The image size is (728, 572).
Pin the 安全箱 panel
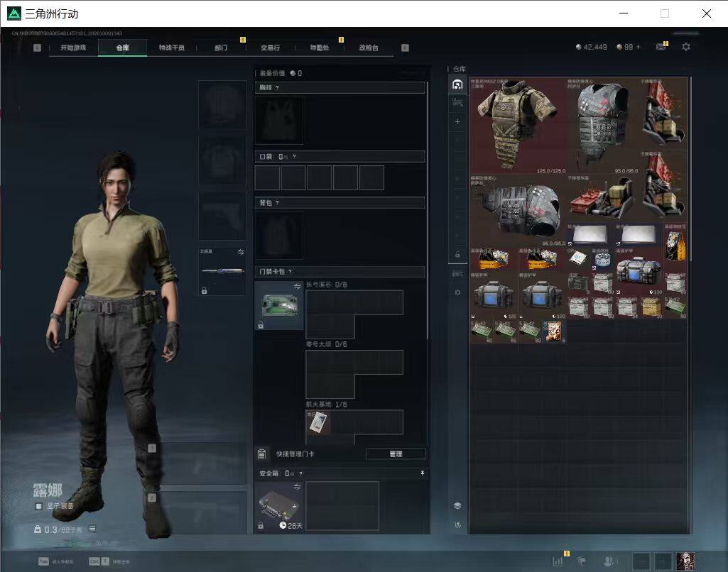tap(422, 473)
